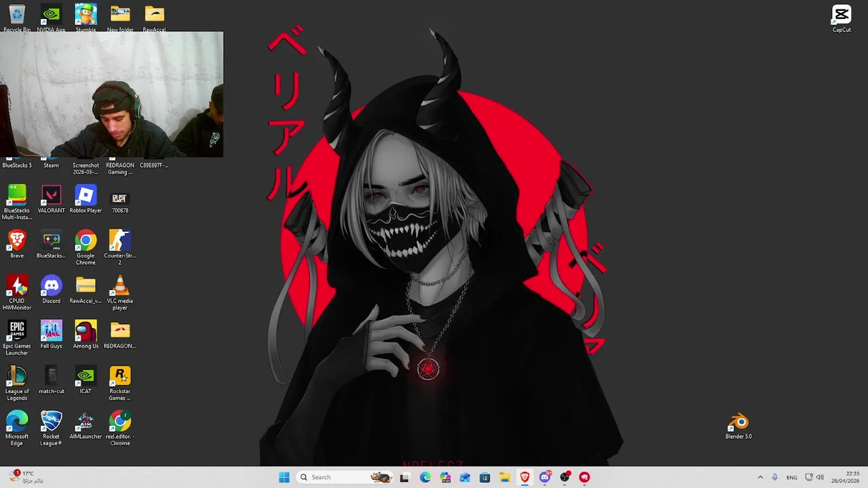Select the Rocket League desktop shortcut
This screenshot has width=868, height=488.
51,428
